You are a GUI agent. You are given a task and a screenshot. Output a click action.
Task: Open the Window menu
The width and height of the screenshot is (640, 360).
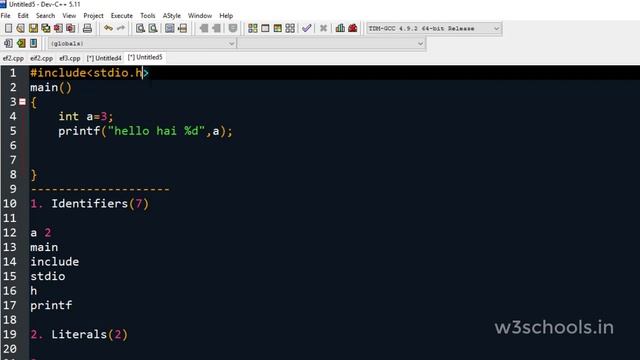[200, 16]
